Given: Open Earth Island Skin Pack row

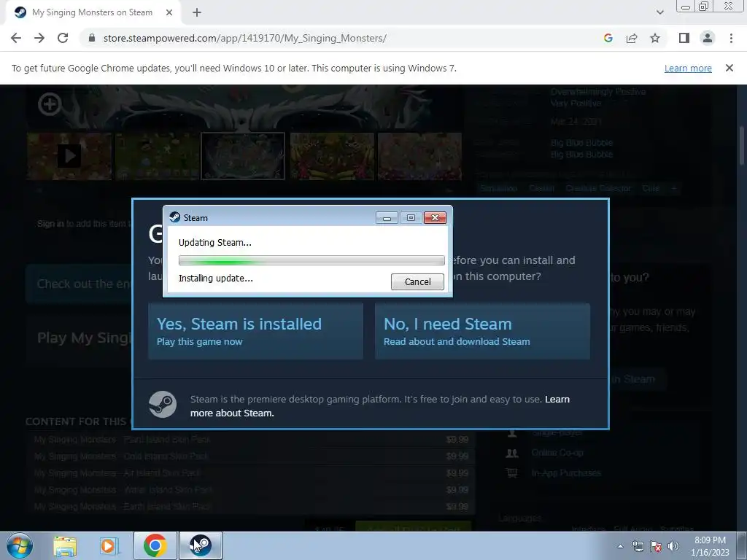Looking at the screenshot, I should [251, 506].
